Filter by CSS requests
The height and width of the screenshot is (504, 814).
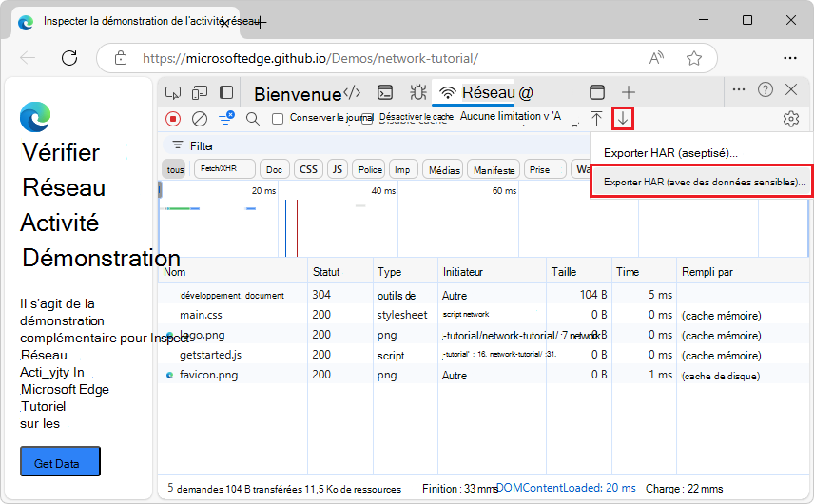click(308, 169)
